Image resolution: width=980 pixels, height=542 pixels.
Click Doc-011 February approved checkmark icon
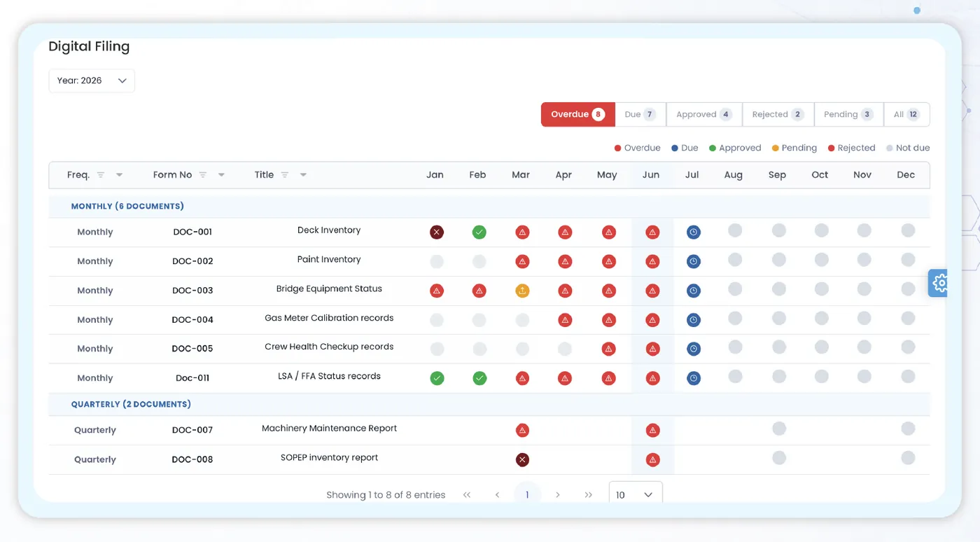click(479, 378)
